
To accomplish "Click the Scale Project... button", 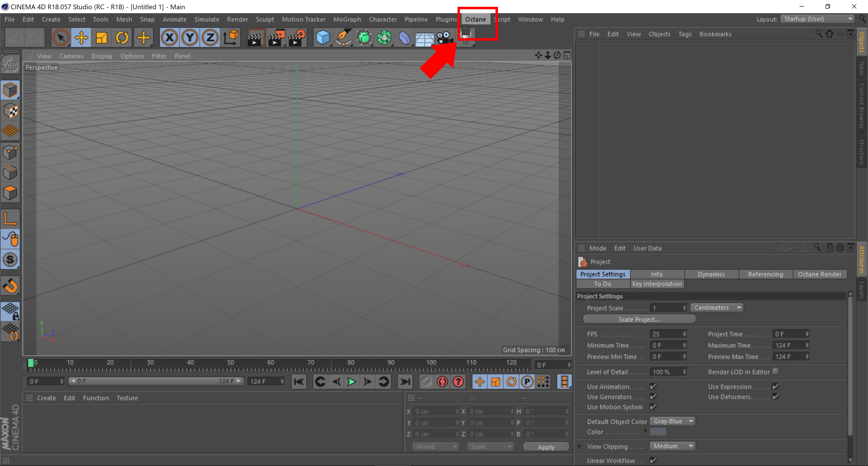I will (x=639, y=319).
